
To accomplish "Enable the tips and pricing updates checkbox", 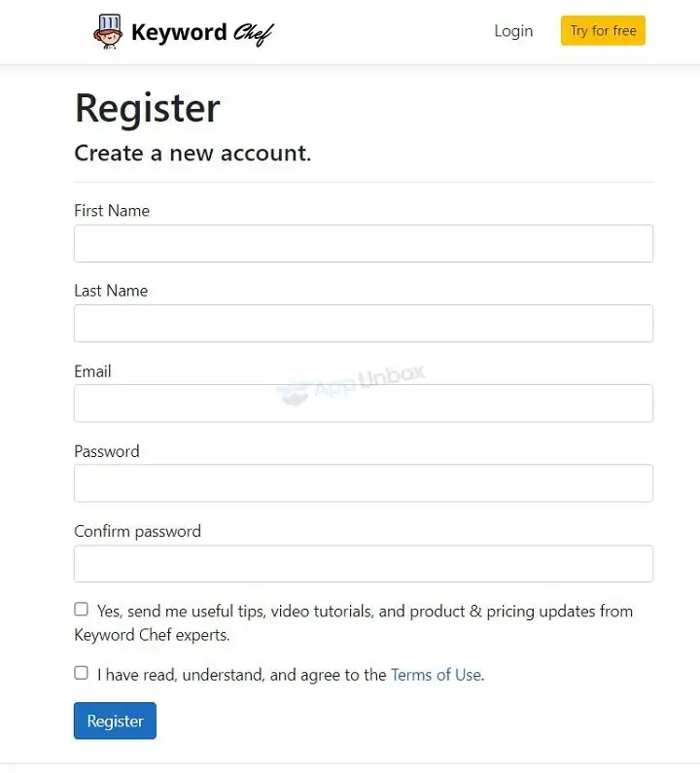I will tap(81, 610).
